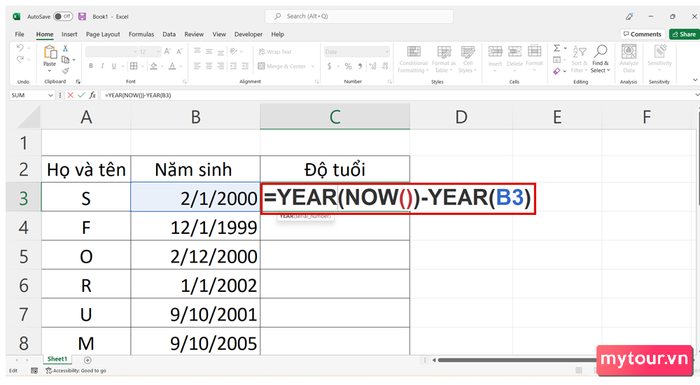Open Conditional Formatting icon
The width and height of the screenshot is (700, 385).
pyautogui.click(x=413, y=52)
